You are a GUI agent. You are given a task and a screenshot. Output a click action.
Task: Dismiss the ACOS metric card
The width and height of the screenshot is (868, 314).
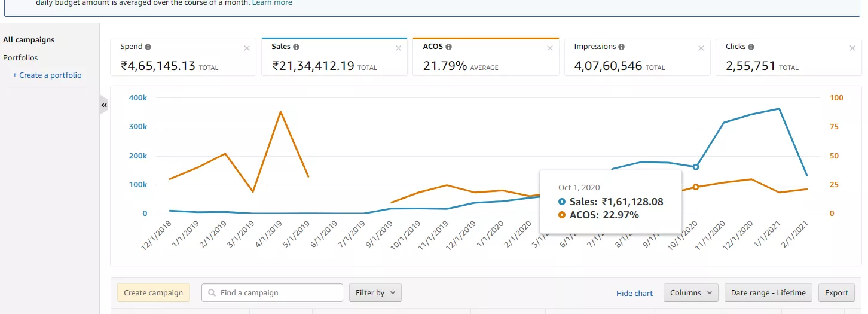(550, 48)
